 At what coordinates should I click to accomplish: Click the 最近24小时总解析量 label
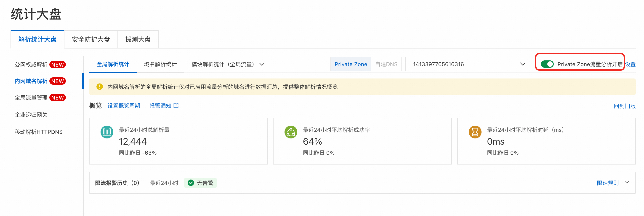point(144,130)
